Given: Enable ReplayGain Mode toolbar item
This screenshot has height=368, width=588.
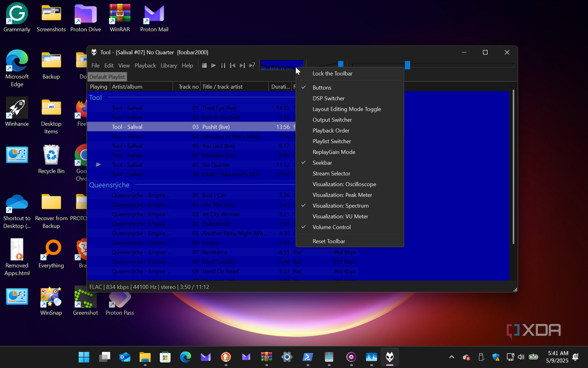Looking at the screenshot, I should tap(350, 152).
